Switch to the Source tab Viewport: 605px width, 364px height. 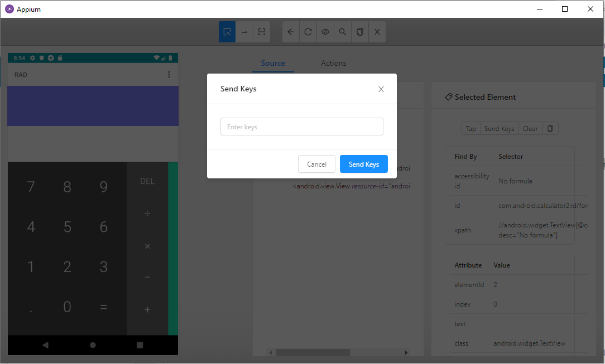click(x=273, y=63)
